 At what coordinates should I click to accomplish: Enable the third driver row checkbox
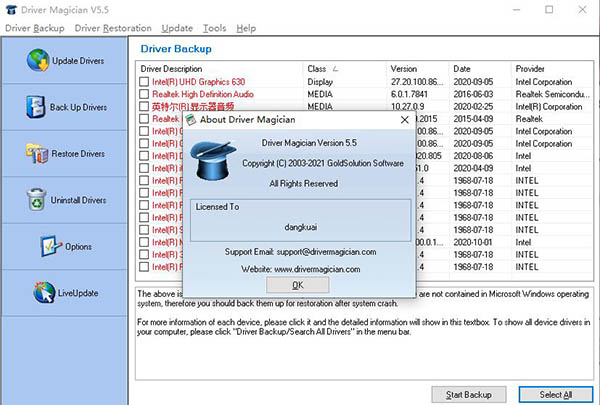pos(144,105)
